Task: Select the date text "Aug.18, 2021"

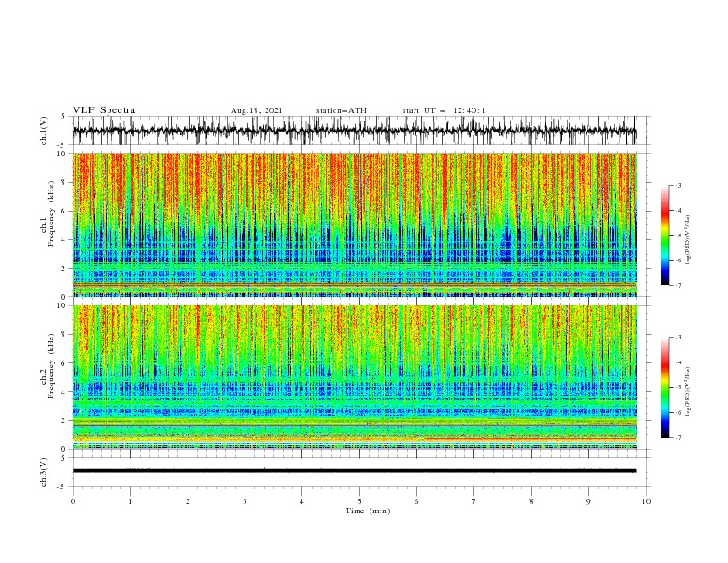Action: 256,110
